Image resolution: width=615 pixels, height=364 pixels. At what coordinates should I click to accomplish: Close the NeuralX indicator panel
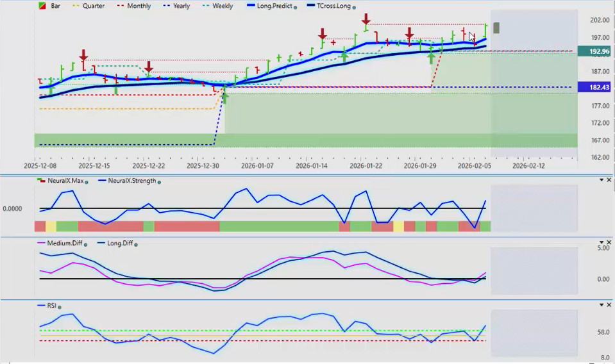pyautogui.click(x=609, y=180)
